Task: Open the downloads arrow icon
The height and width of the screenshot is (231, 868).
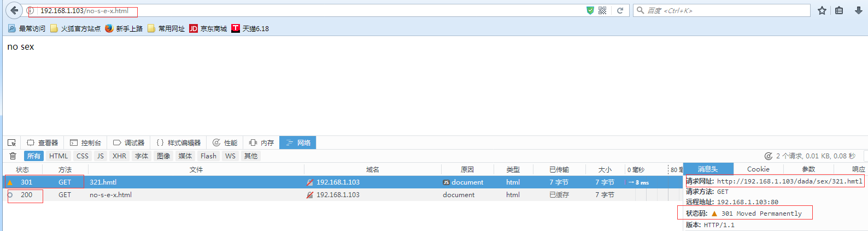Action: pos(858,10)
